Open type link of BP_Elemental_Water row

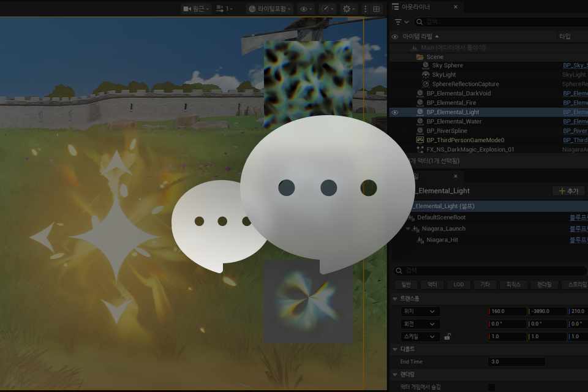(575, 121)
